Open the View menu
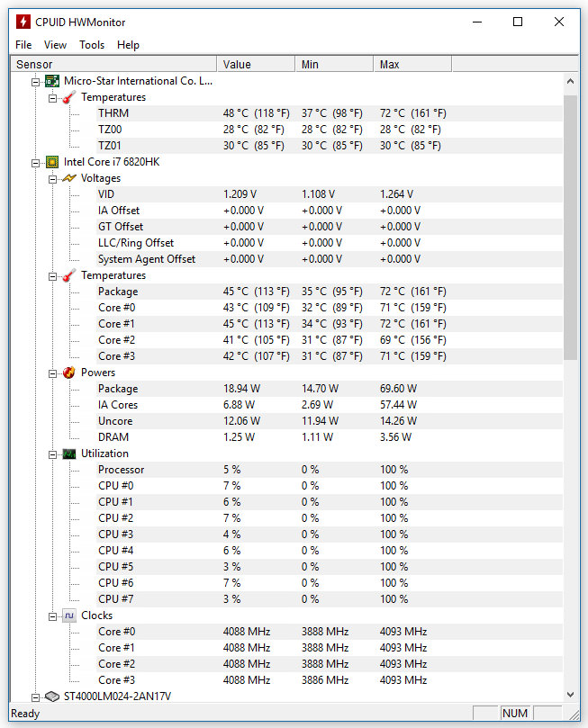 55,45
